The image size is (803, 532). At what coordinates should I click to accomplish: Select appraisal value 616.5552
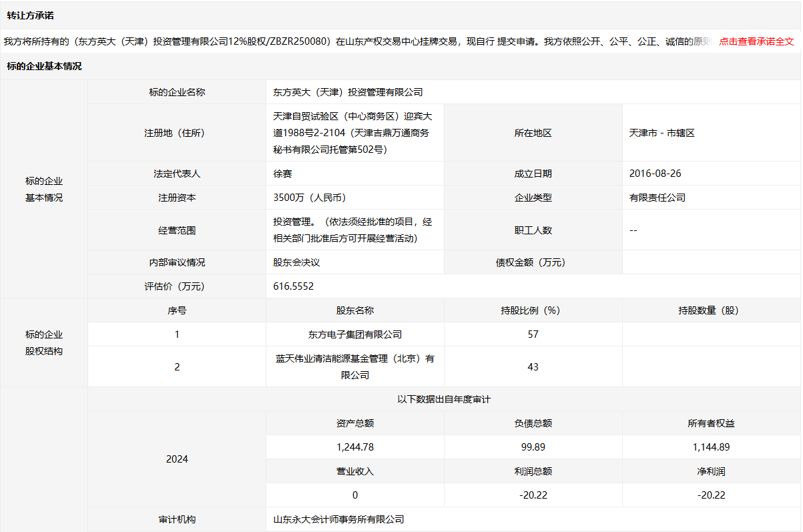(x=294, y=286)
